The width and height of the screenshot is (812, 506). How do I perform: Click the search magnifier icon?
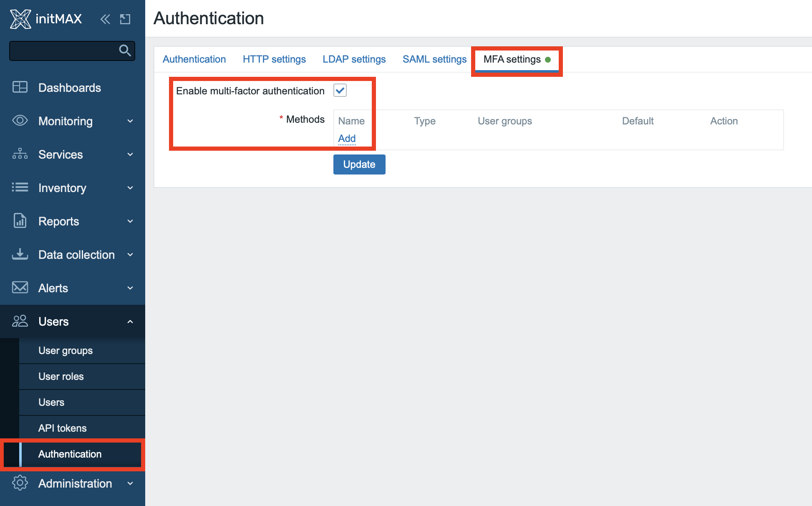pos(125,51)
